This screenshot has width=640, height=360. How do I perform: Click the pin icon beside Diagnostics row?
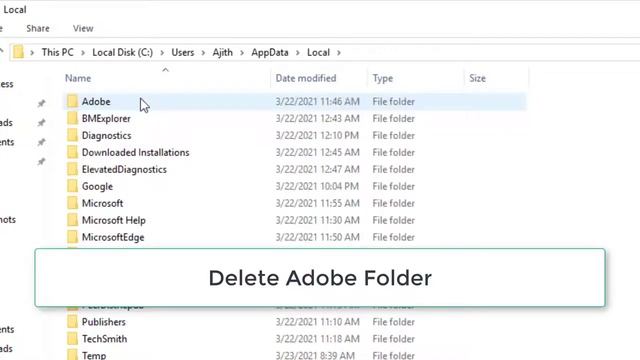tap(41, 142)
